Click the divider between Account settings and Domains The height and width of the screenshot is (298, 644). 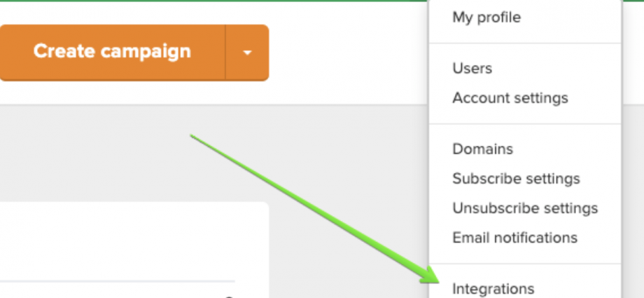[525, 124]
